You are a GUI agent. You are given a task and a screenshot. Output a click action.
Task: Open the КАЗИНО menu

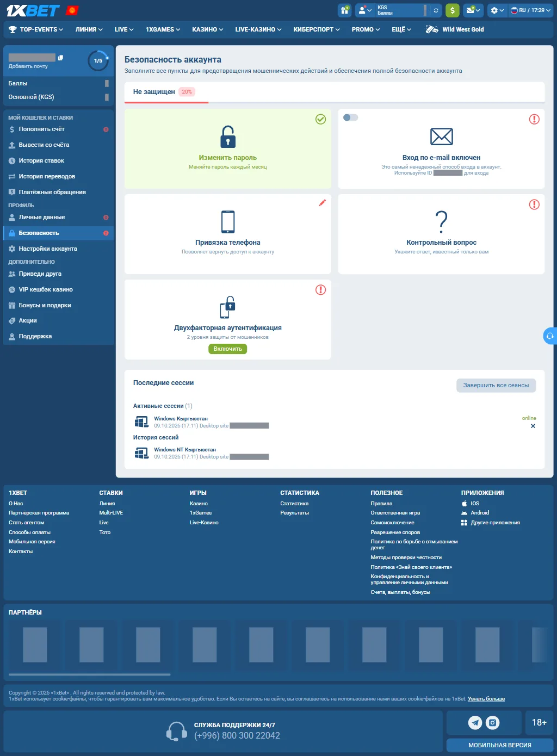208,29
